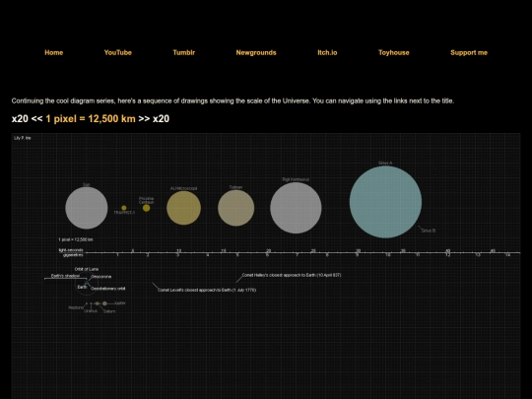This screenshot has height=399, width=532.
Task: Zoom out with the right >> x20 link
Action: 154,119
